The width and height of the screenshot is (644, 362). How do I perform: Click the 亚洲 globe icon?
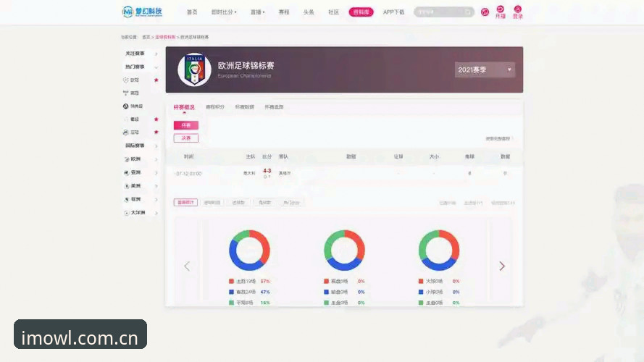click(x=127, y=173)
